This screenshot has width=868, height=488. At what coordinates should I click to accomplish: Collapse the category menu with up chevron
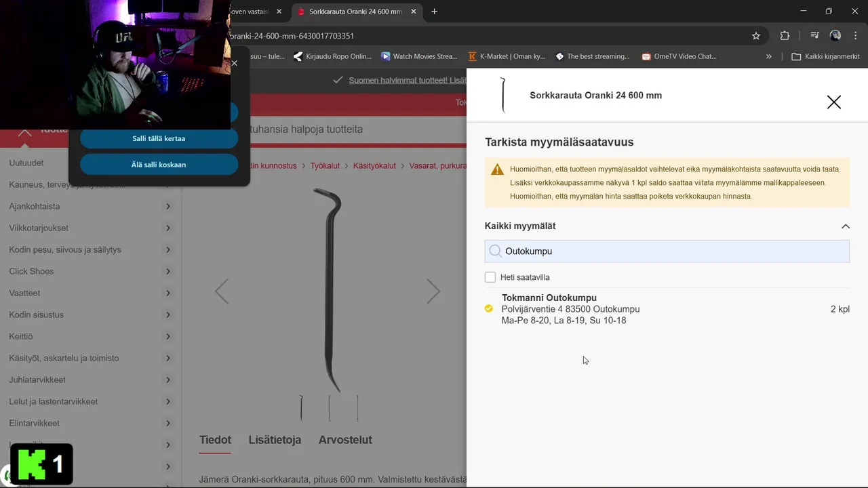(24, 131)
